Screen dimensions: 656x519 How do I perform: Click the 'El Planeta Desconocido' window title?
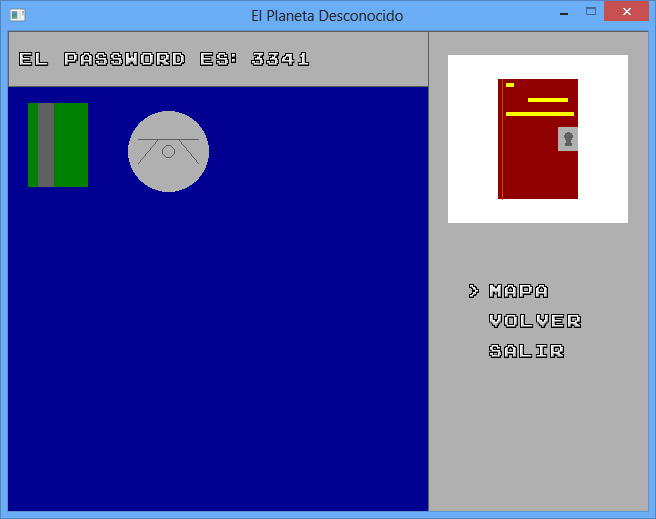(x=327, y=15)
